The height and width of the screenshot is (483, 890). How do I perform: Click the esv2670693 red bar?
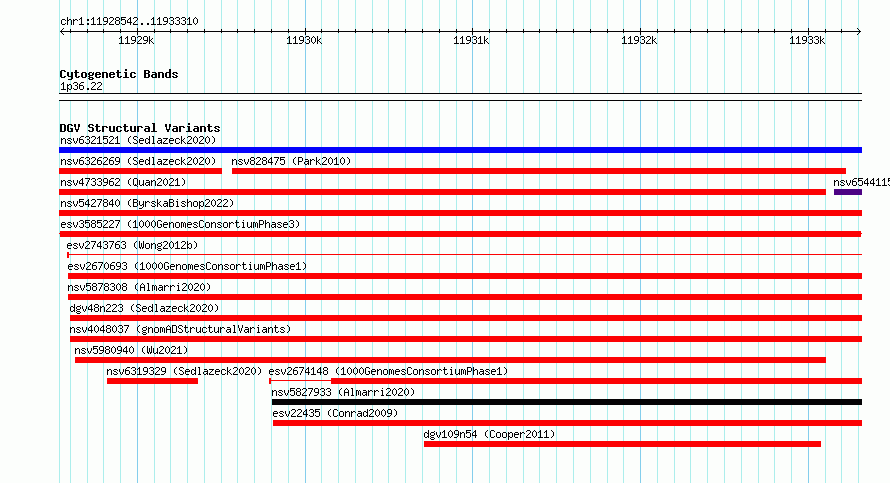(465, 276)
